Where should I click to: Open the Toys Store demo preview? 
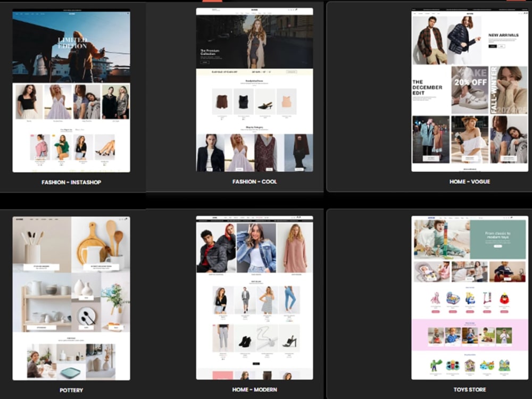[470, 297]
